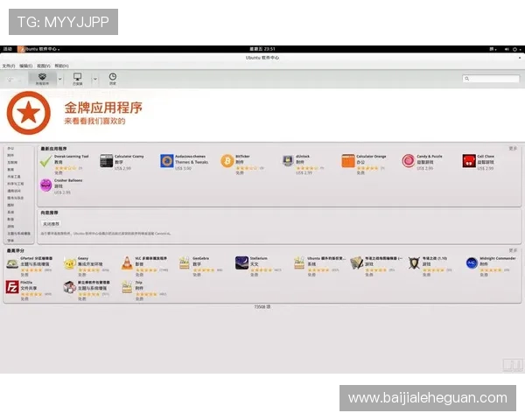Open Candy & Puzzle swirl icon
Viewport: 525px width, 420px height.
(x=409, y=161)
